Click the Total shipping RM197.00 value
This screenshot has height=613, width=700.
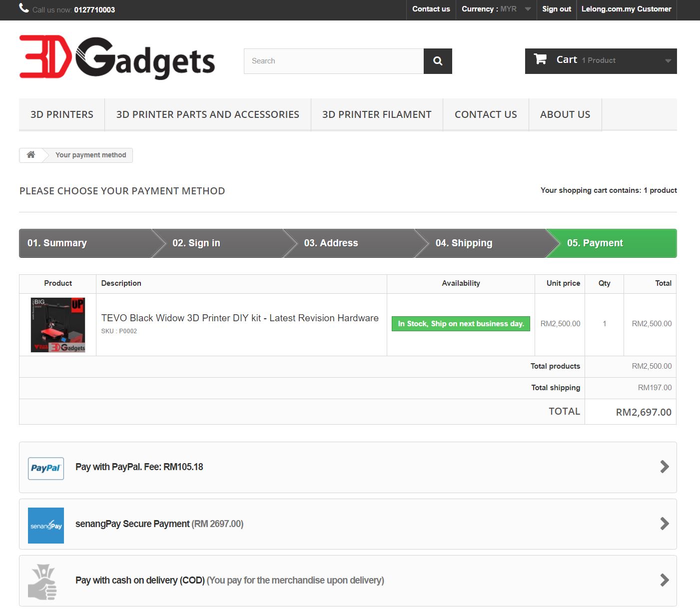(x=655, y=388)
